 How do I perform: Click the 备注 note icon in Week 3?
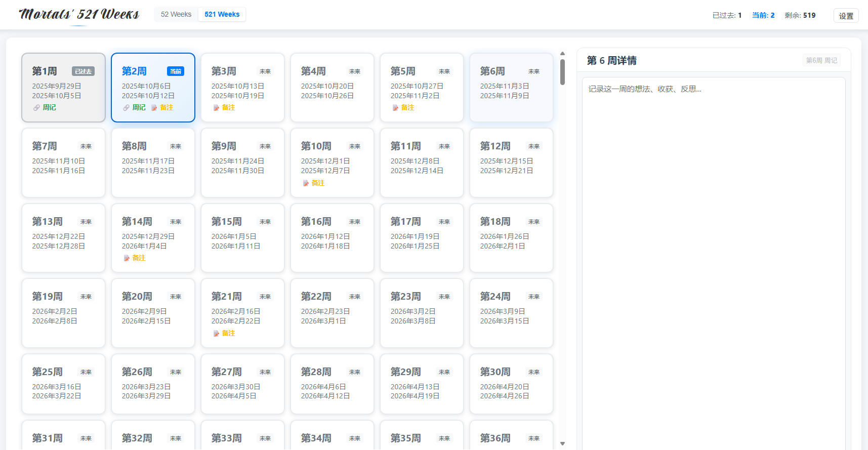tap(217, 108)
